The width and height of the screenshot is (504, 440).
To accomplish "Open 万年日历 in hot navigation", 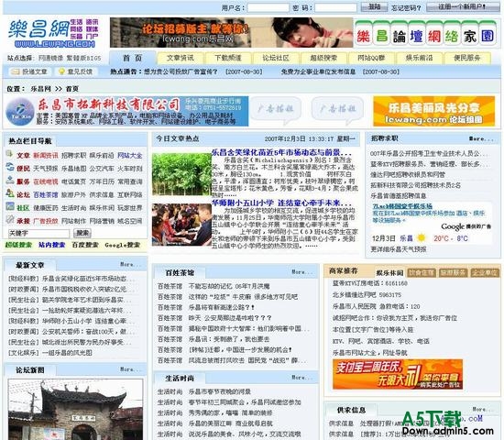I will pyautogui.click(x=102, y=181).
